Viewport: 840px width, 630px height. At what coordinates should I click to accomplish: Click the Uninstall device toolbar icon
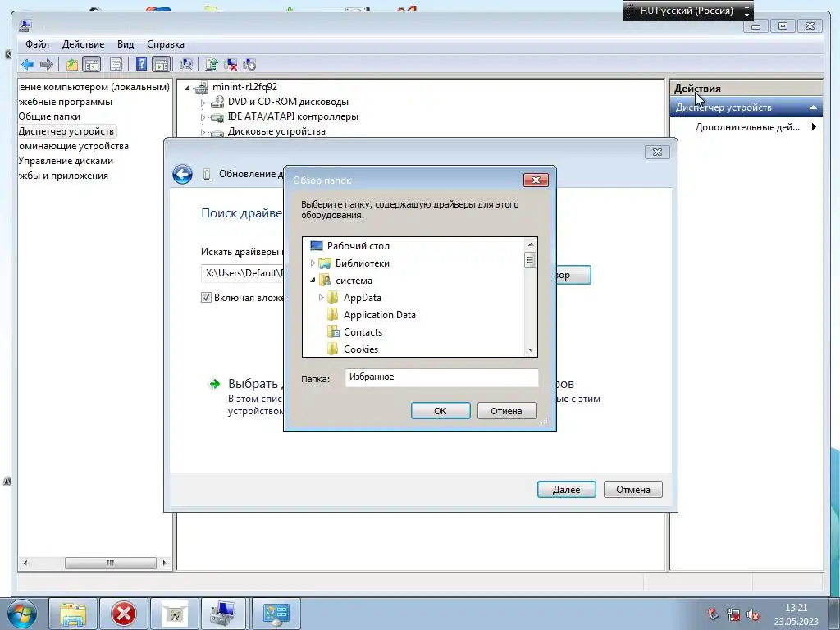pyautogui.click(x=231, y=65)
